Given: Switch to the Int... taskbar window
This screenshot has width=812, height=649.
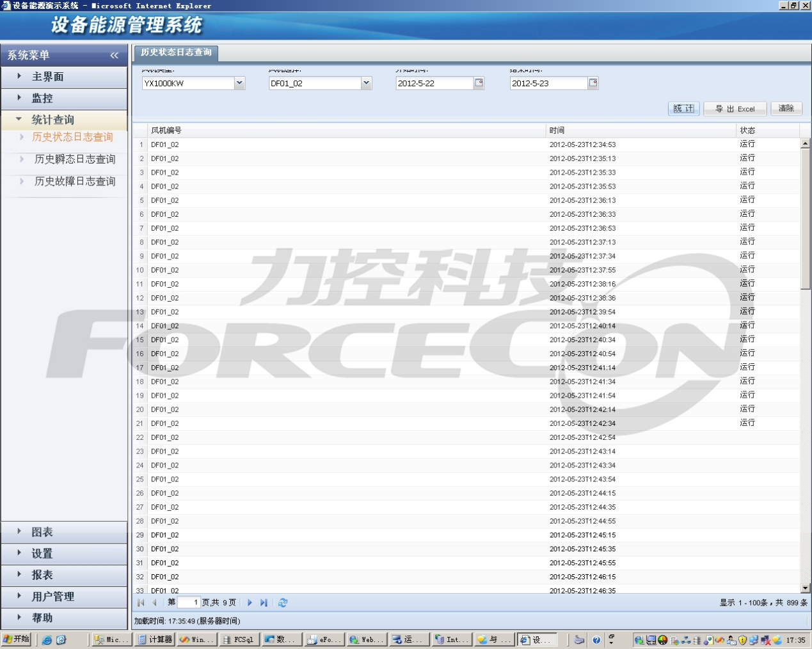Looking at the screenshot, I should [x=451, y=639].
